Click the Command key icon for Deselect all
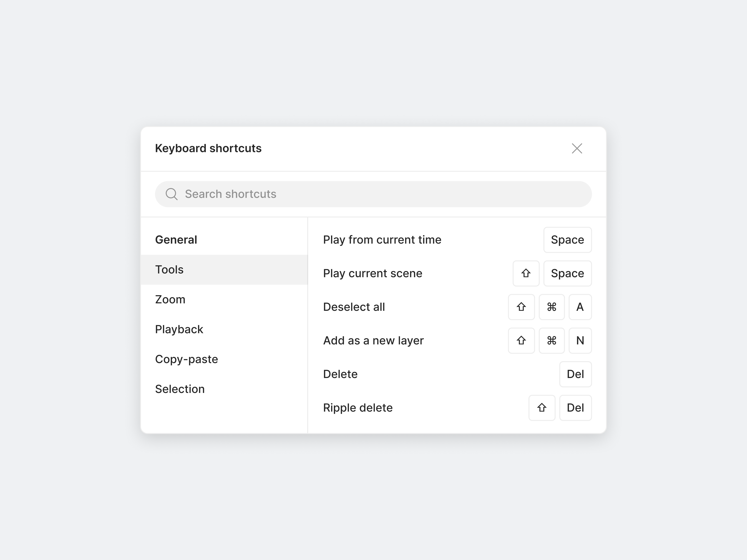 (551, 307)
